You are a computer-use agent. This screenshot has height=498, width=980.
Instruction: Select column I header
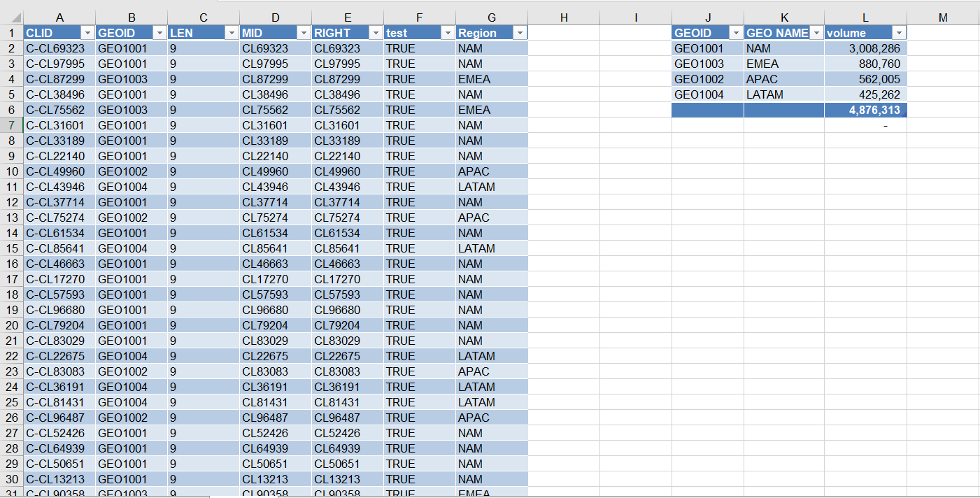636,17
